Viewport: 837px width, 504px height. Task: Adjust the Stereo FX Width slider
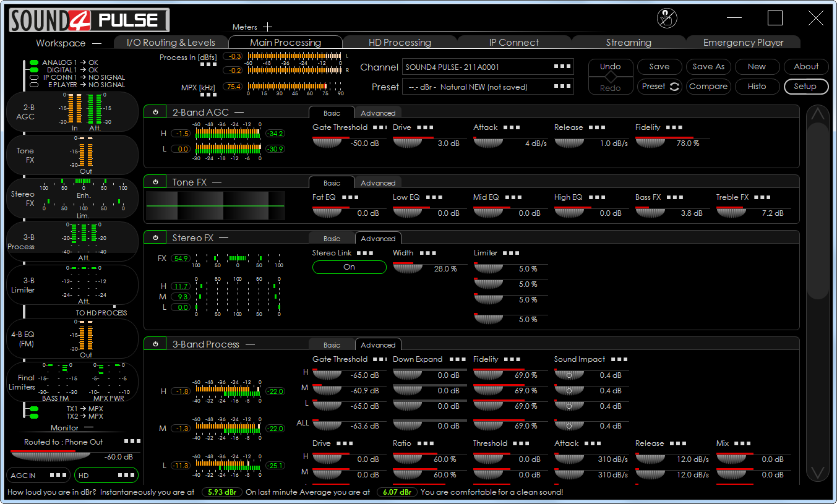coord(408,268)
